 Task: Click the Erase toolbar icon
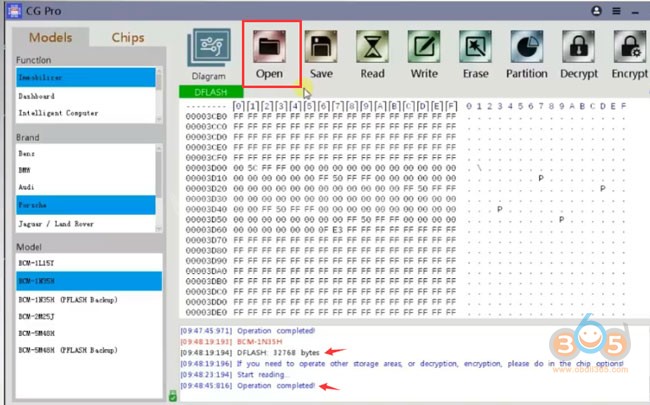point(475,46)
